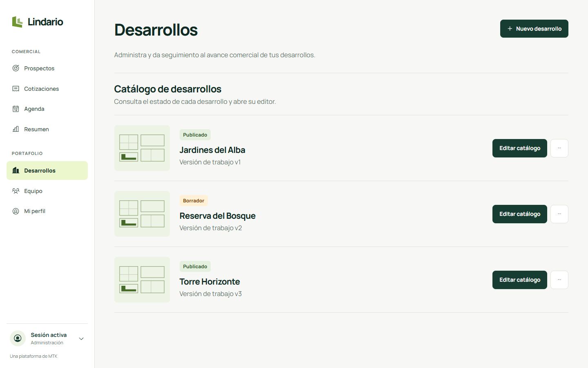This screenshot has width=588, height=368.
Task: Navigate to Agenda
Action: pos(47,109)
